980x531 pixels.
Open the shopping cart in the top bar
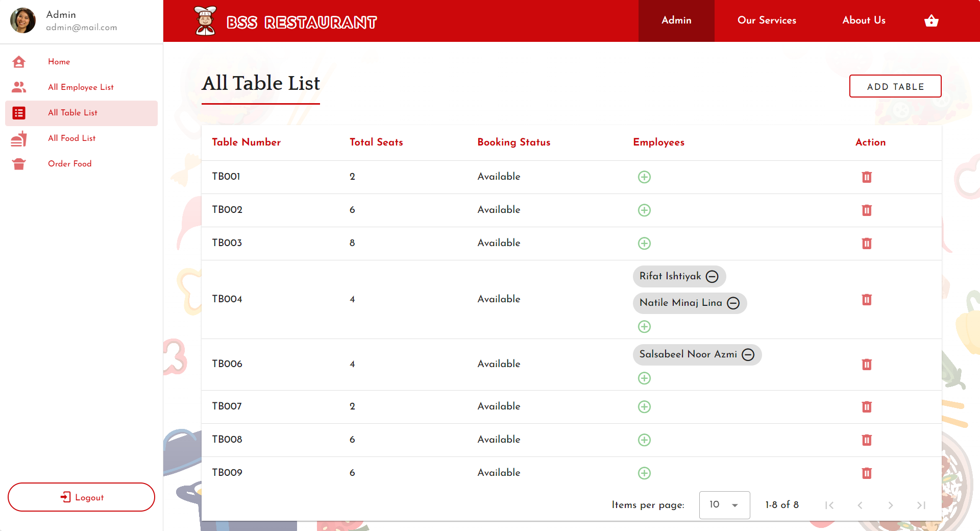pos(932,20)
